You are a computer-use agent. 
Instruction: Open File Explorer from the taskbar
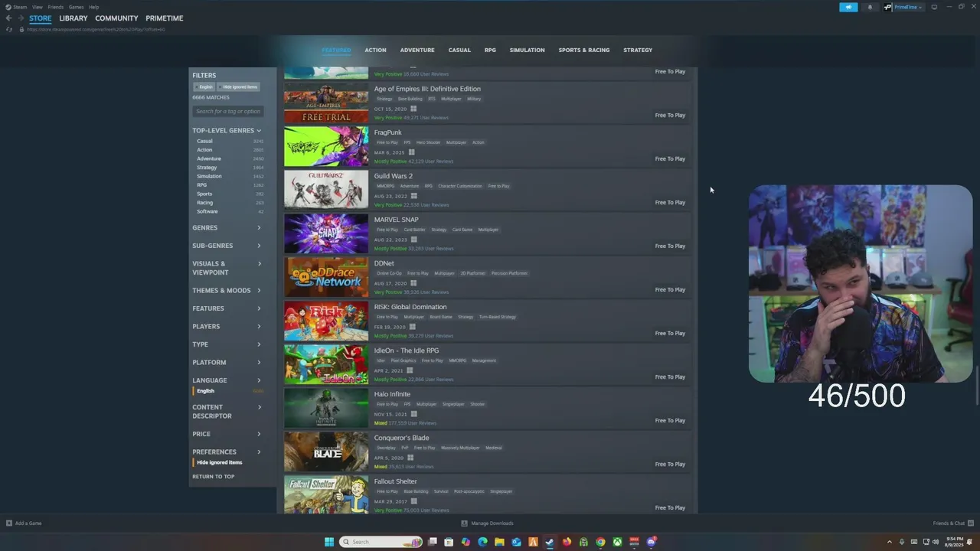499,542
